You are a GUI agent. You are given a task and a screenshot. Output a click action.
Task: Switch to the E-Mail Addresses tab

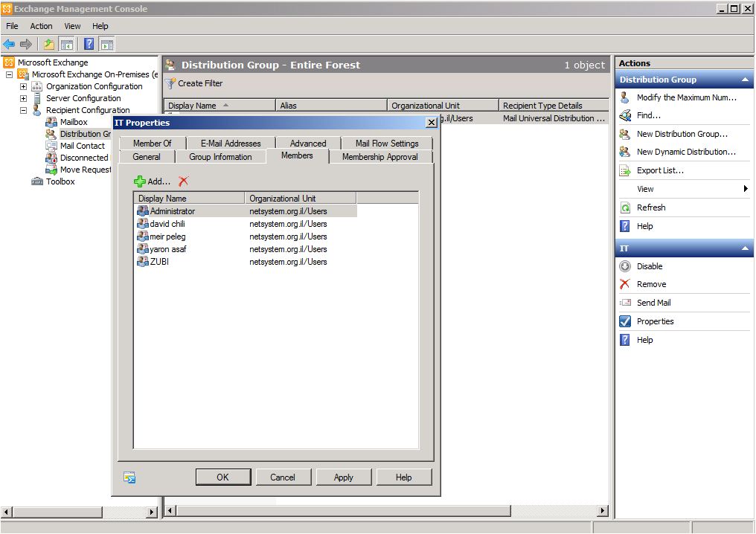(x=231, y=143)
